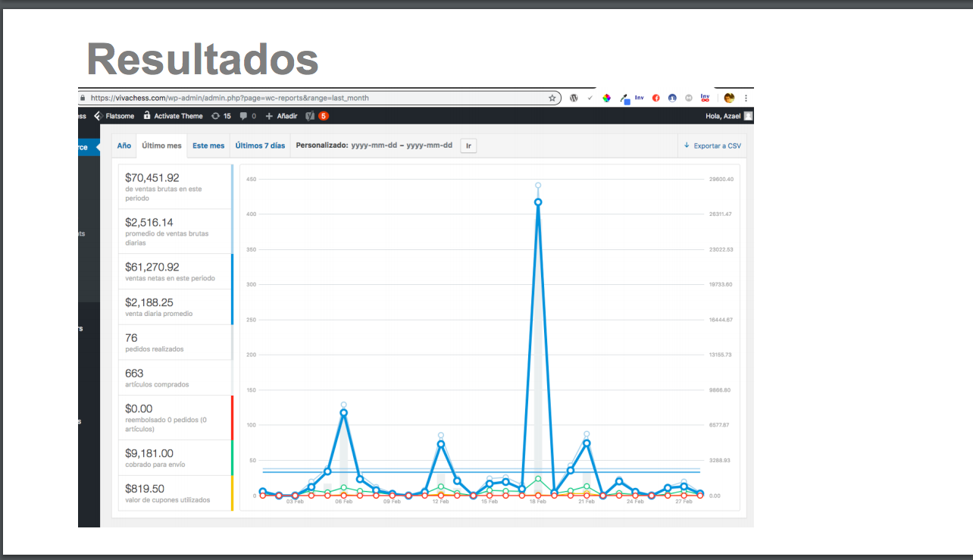The image size is (973, 560).
Task: Click the Facebook extension icon
Action: (x=655, y=98)
